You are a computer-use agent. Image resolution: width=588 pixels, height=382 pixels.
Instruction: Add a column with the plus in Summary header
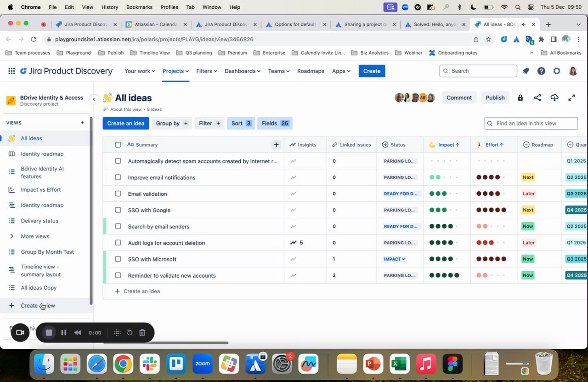pyautogui.click(x=276, y=144)
